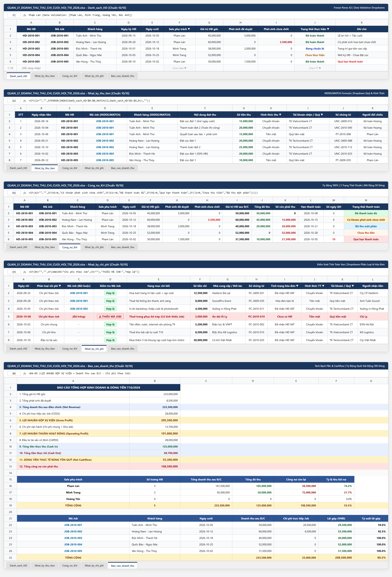
Task: Click the N2 name box field
Action: (x=14, y=193)
